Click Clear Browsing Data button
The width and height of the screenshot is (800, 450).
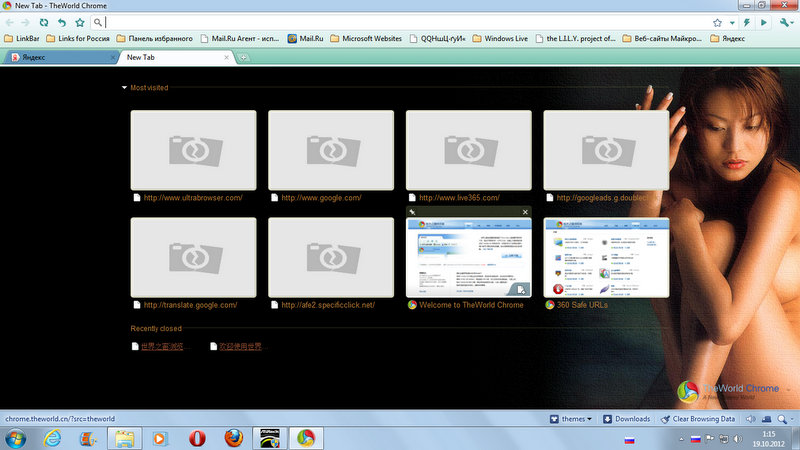698,419
